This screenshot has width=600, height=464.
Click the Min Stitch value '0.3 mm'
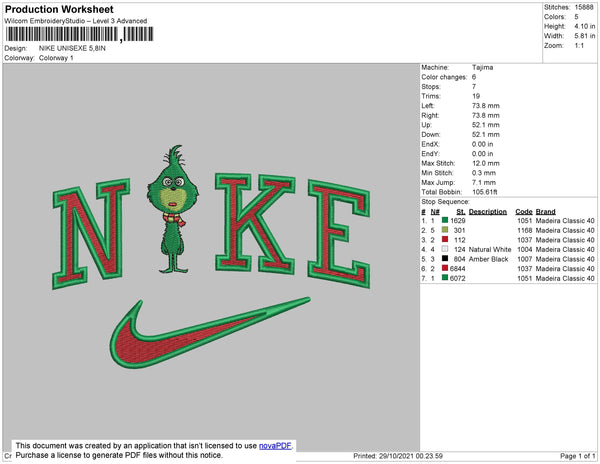(484, 173)
